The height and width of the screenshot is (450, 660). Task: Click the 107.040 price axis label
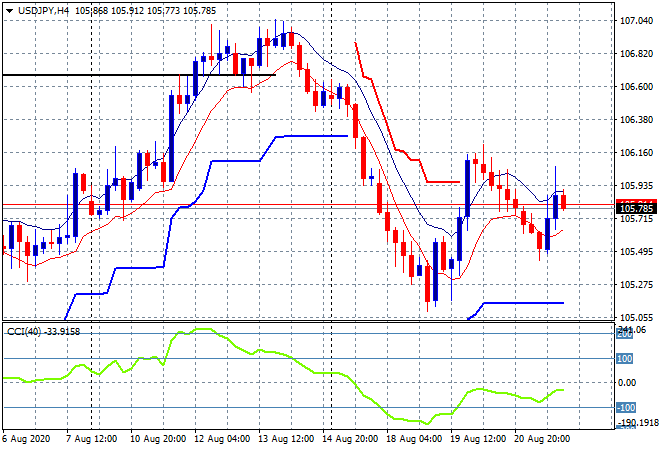pos(636,21)
